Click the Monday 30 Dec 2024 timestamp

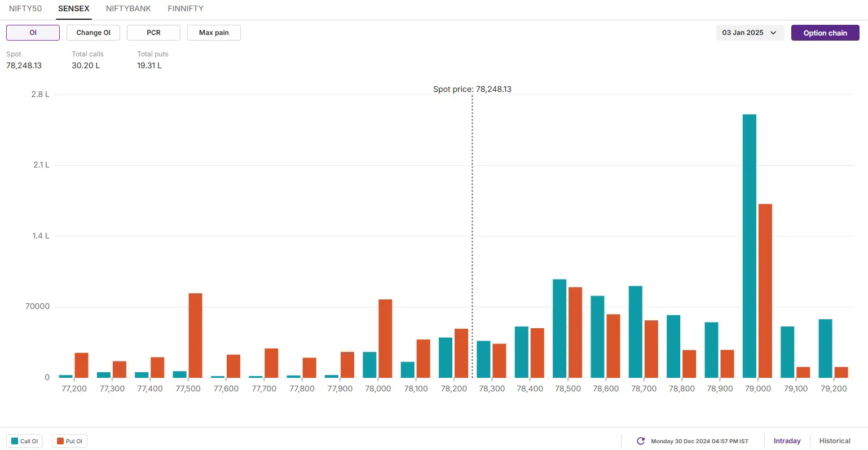coord(699,441)
